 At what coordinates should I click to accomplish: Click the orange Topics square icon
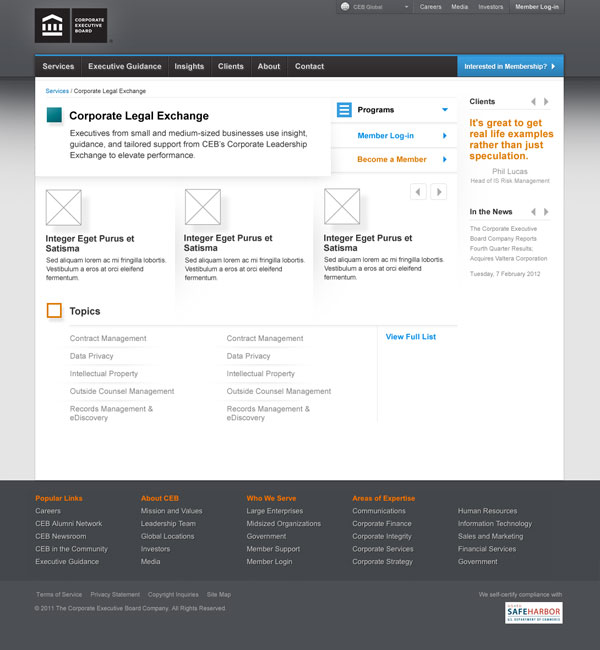[x=54, y=311]
